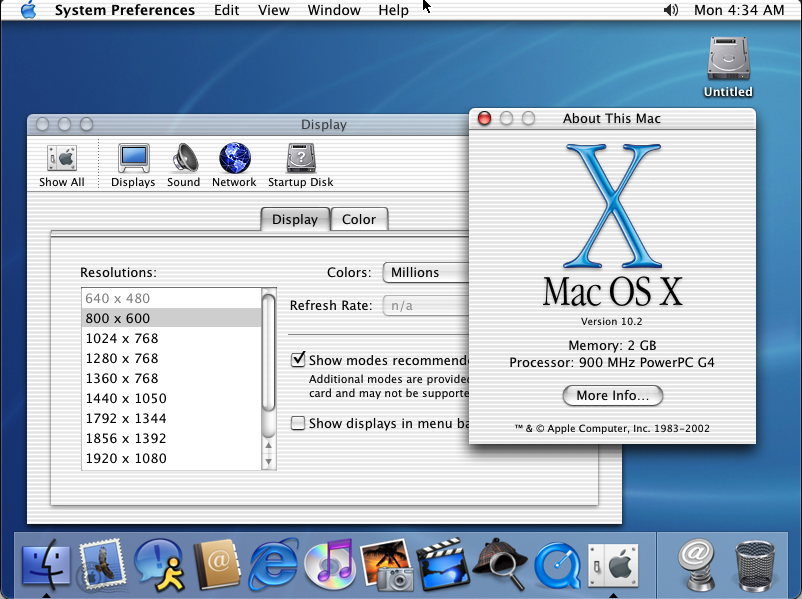Open iTunes from the Dock
Screen dimensions: 802x599
click(330, 565)
